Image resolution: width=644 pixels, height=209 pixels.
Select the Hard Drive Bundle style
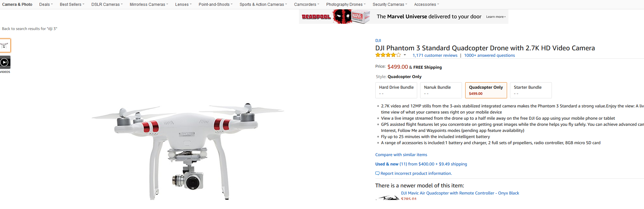tap(396, 90)
